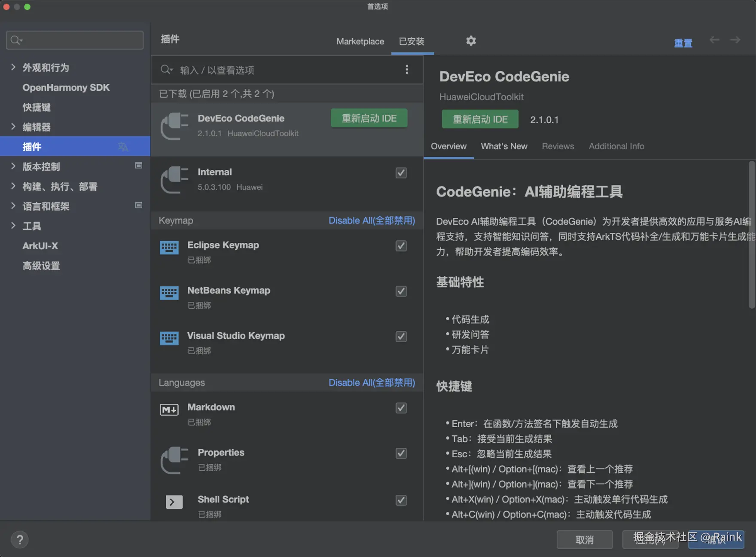Select the DevEco CodeGenie plugin icon
The width and height of the screenshot is (756, 557).
click(x=174, y=126)
